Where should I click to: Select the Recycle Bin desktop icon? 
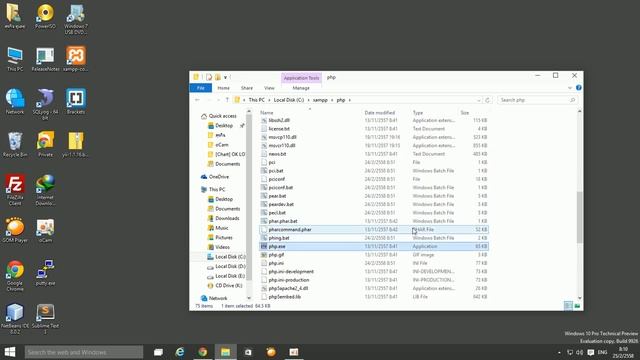point(15,144)
